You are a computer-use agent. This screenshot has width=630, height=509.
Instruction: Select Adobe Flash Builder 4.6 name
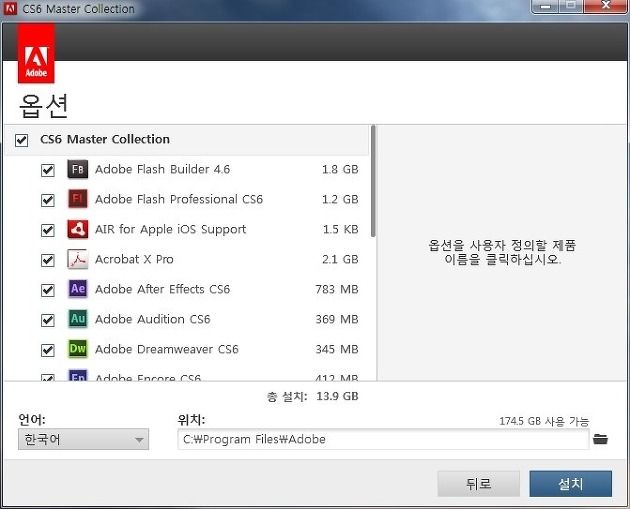[162, 169]
